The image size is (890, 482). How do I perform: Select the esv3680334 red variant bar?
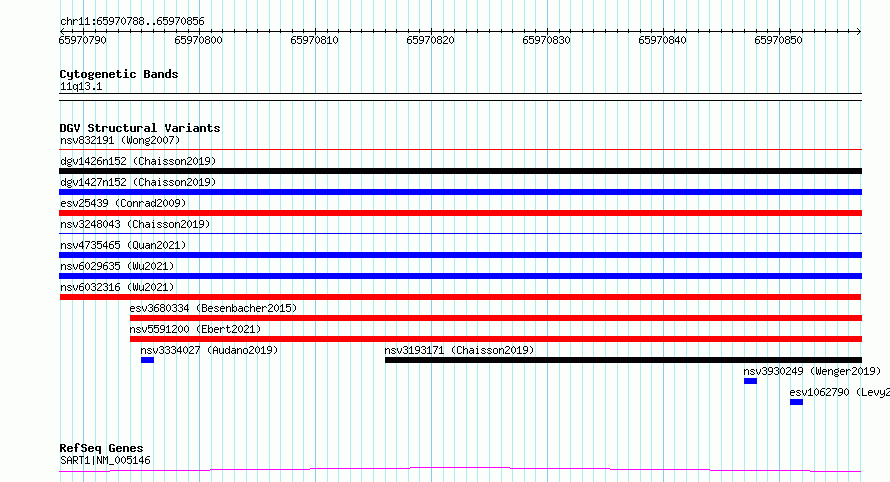tap(496, 318)
